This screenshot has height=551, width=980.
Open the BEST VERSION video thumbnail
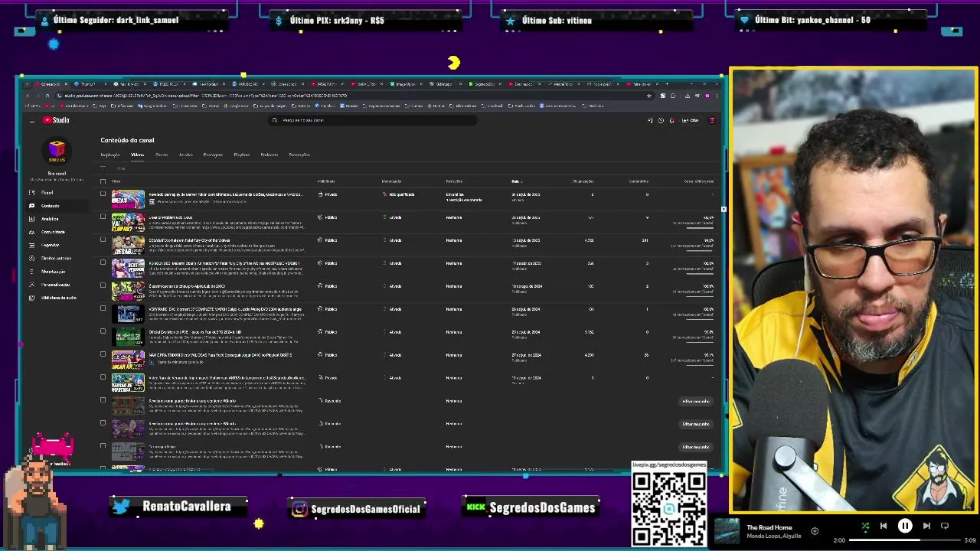128,269
